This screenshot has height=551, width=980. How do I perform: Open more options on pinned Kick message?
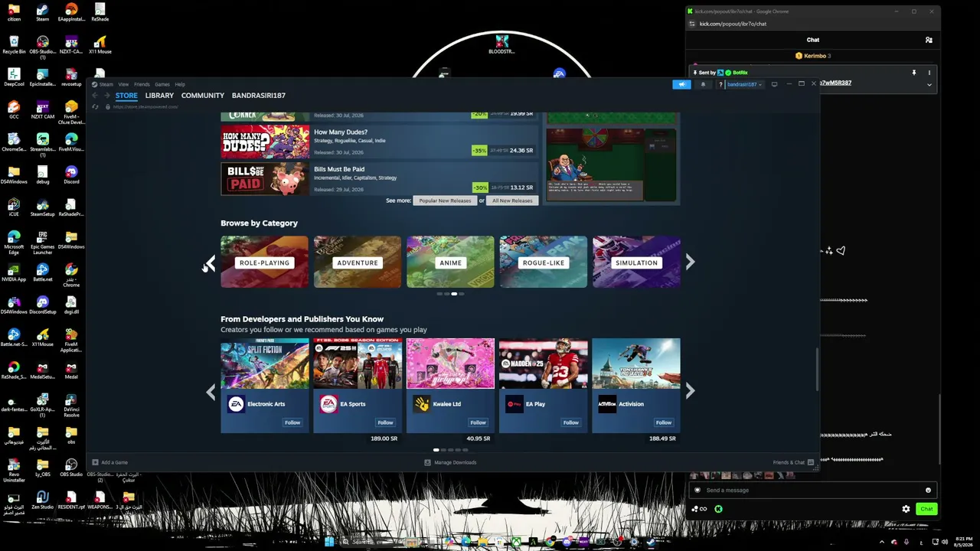929,73
